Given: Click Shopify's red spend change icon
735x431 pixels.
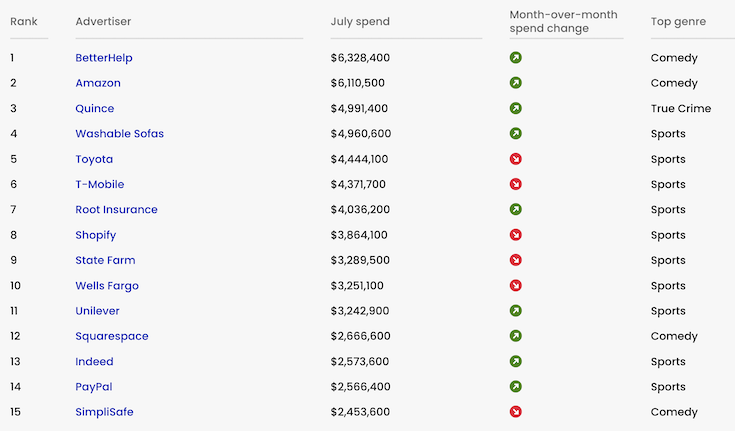Looking at the screenshot, I should pyautogui.click(x=516, y=235).
